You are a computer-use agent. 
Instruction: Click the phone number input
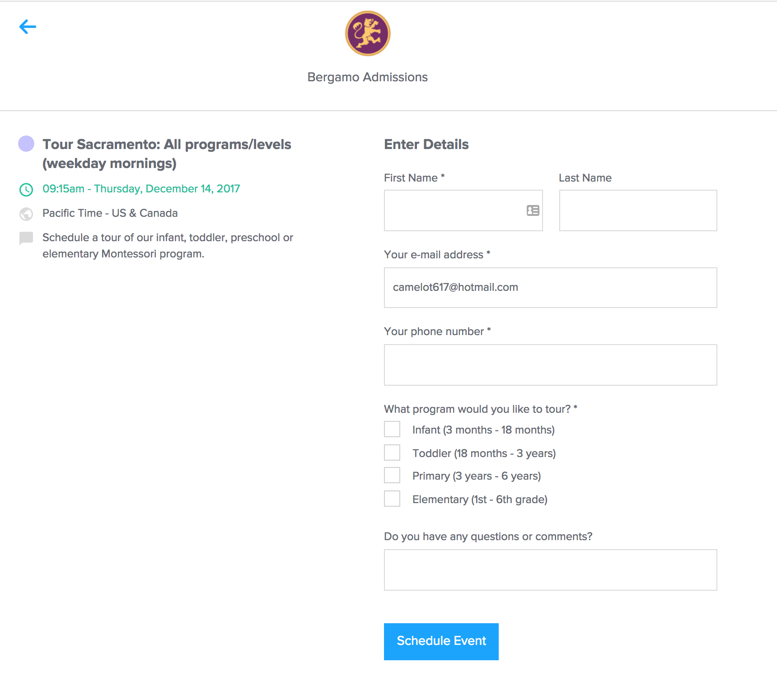(550, 365)
